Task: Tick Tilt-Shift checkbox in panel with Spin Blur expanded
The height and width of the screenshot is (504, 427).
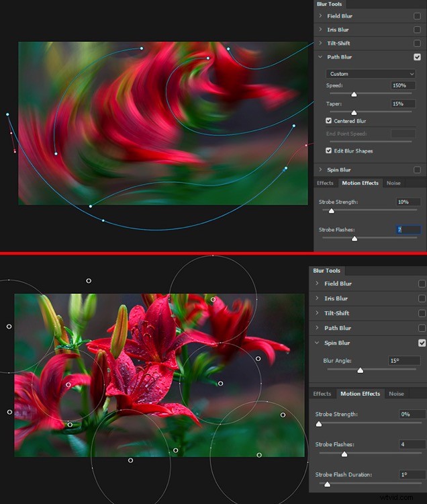Action: (422, 313)
